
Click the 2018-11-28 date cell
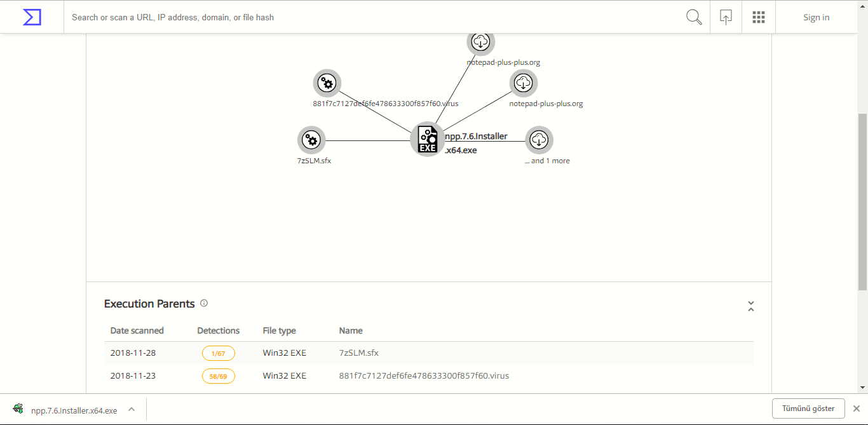tap(133, 353)
